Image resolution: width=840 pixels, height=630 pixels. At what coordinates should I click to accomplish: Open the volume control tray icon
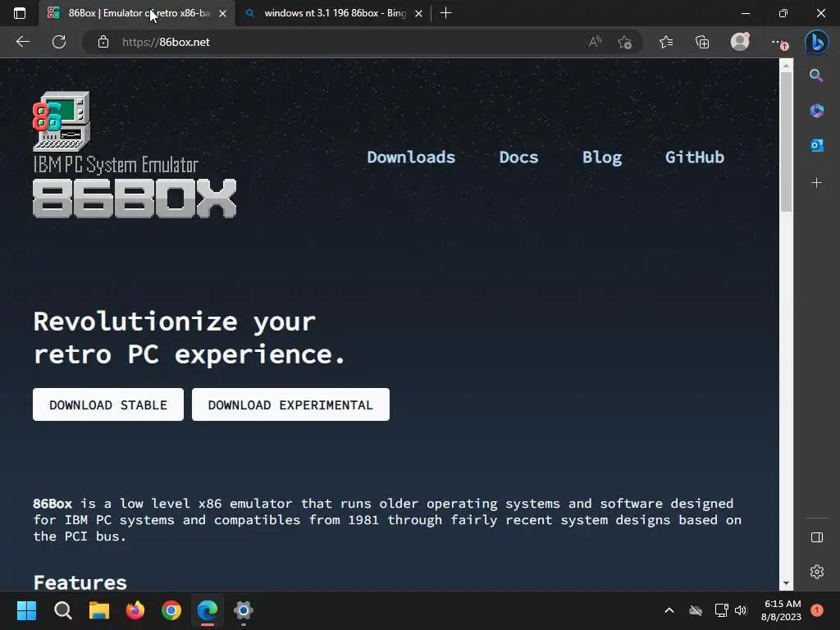(x=741, y=610)
